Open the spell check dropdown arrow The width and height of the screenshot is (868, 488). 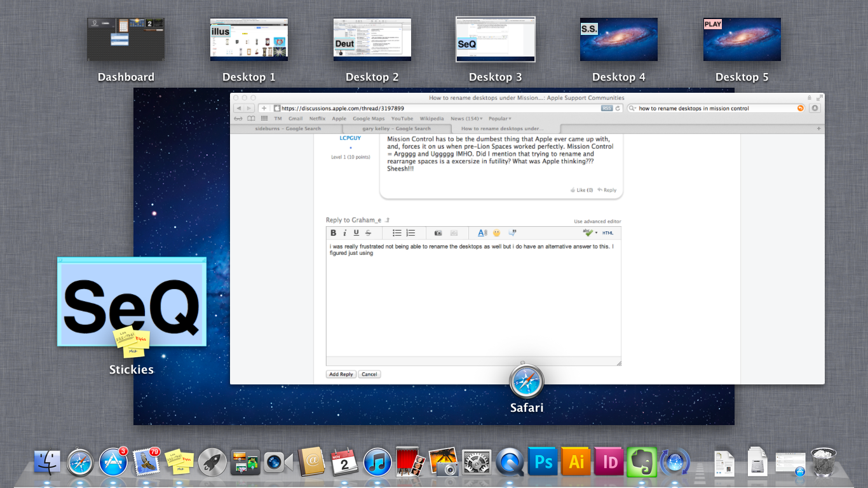(596, 233)
